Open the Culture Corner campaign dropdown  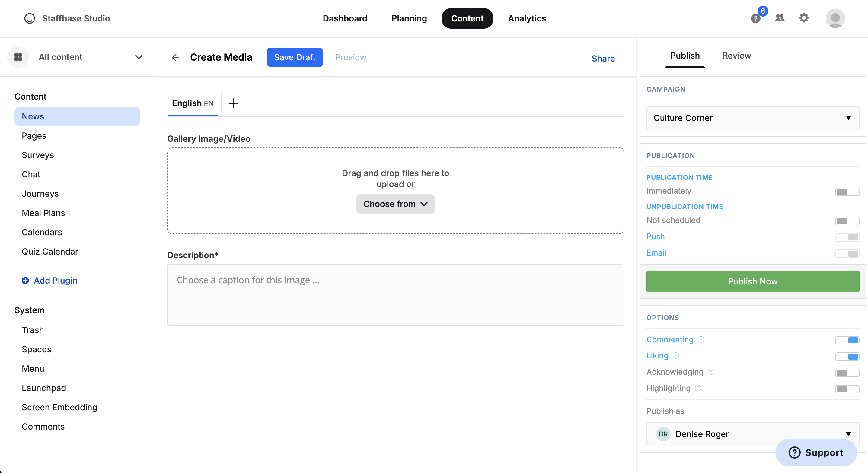point(752,118)
